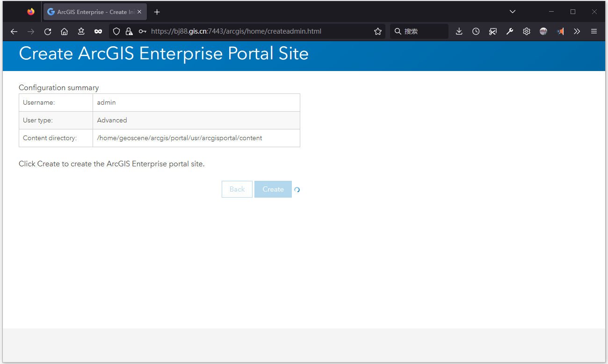Image resolution: width=608 pixels, height=364 pixels.
Task: Click the Firefox logo icon
Action: click(x=31, y=12)
